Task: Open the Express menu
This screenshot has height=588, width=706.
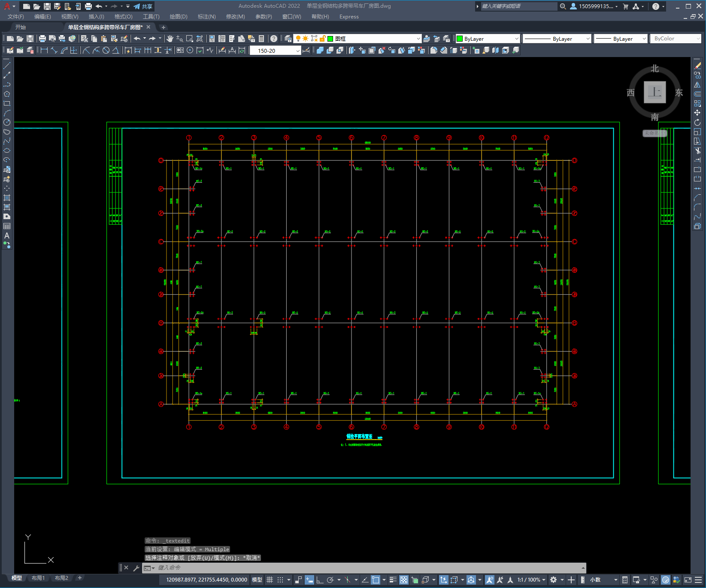Action: (x=349, y=17)
